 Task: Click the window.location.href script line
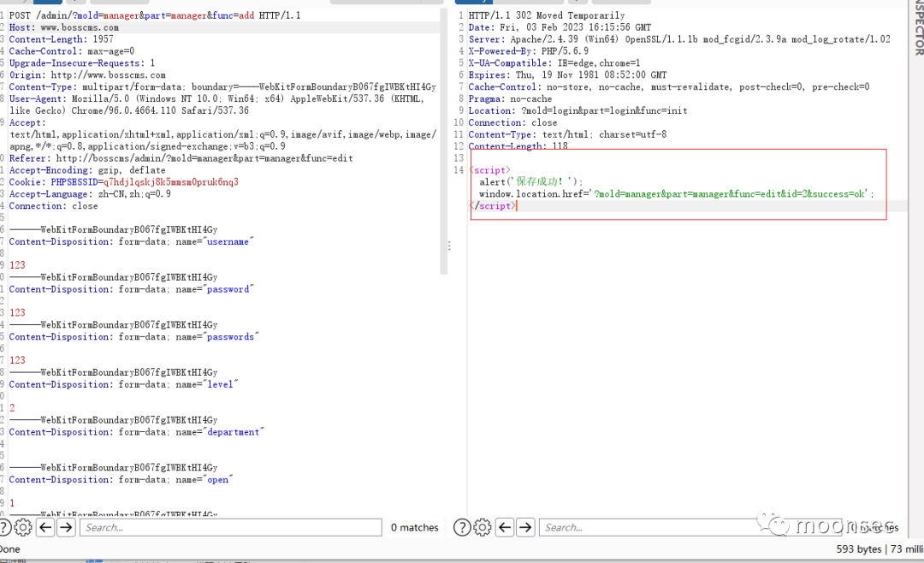(x=677, y=193)
